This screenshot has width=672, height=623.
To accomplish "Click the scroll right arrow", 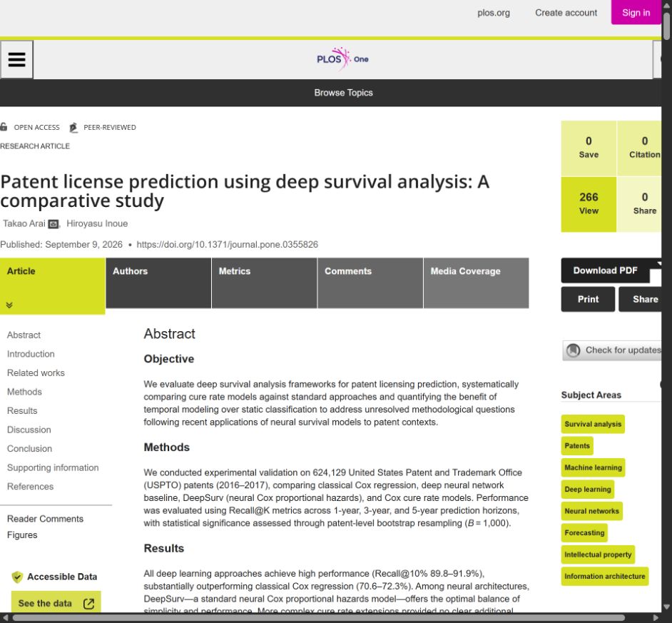I will pyautogui.click(x=656, y=618).
